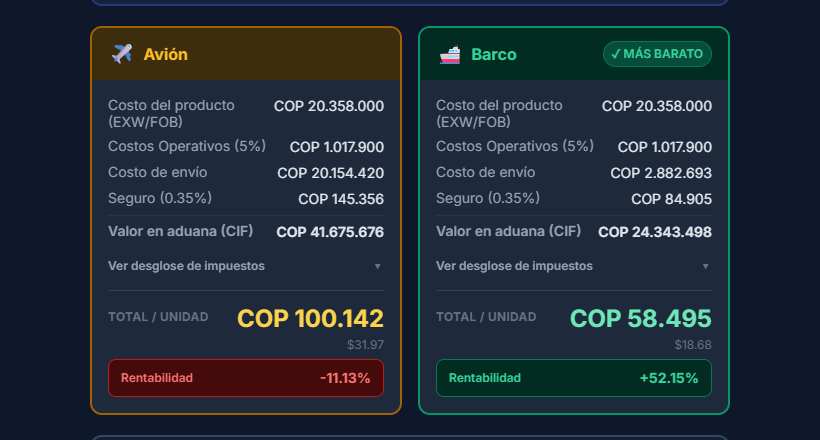
Task: Select Barco operating costs COP 1.017.900
Action: coord(665,148)
